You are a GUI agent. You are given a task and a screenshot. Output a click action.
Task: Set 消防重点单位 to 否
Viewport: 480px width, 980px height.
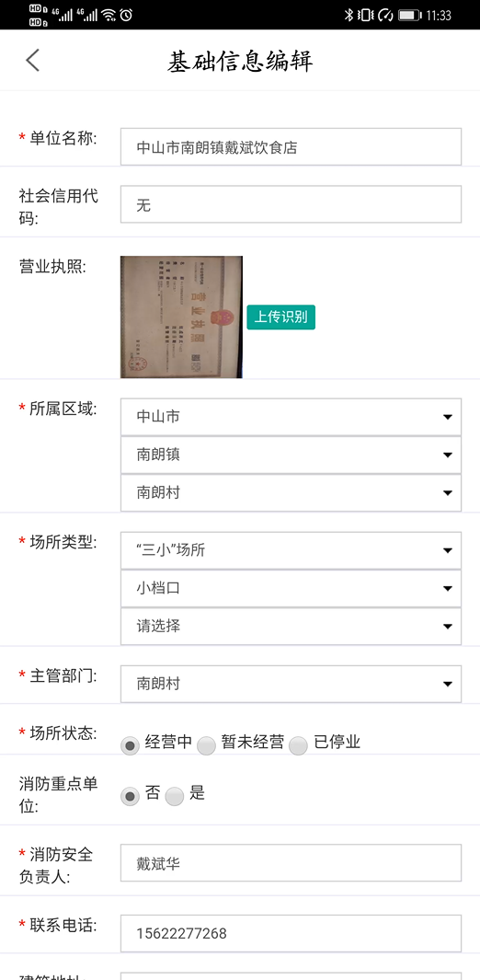point(130,796)
